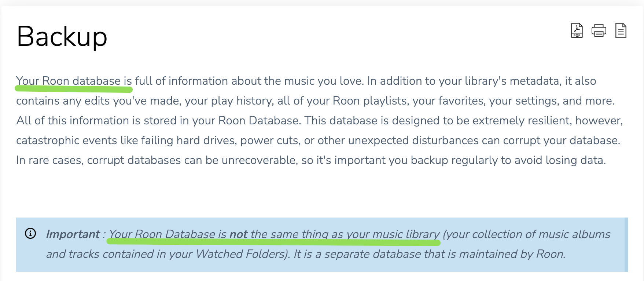This screenshot has height=281, width=644.
Task: Click the printer icon to print
Action: coord(599,30)
